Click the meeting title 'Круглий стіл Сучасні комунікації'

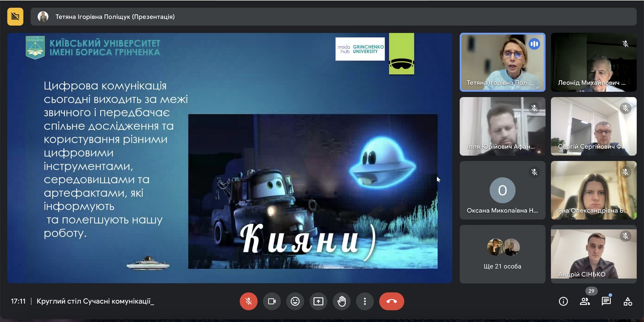pyautogui.click(x=95, y=301)
